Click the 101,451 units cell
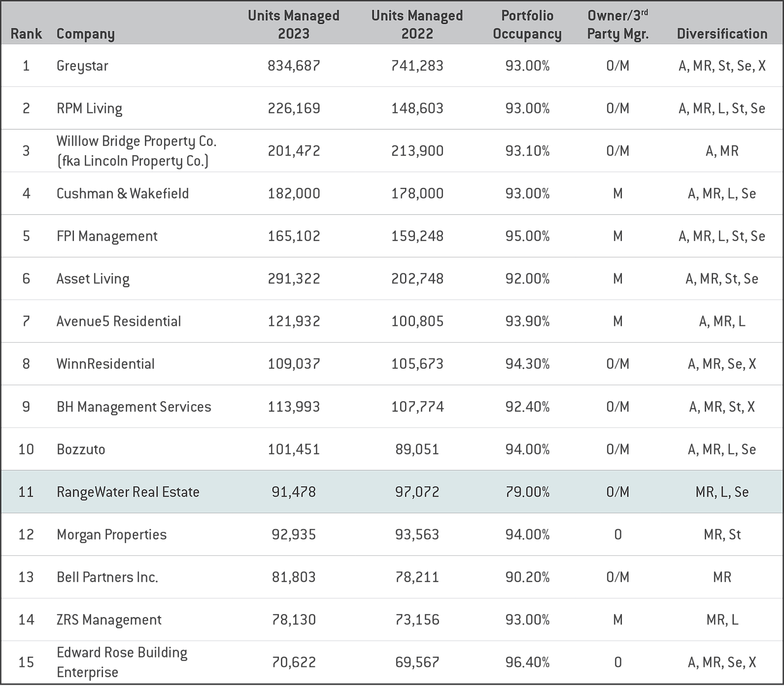The height and width of the screenshot is (691, 784). click(x=294, y=449)
